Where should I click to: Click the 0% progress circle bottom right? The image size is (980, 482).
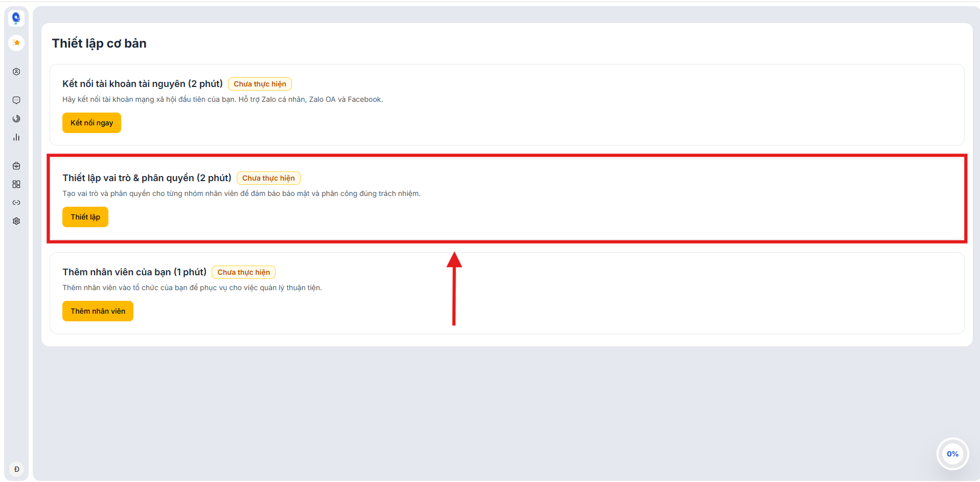click(952, 453)
